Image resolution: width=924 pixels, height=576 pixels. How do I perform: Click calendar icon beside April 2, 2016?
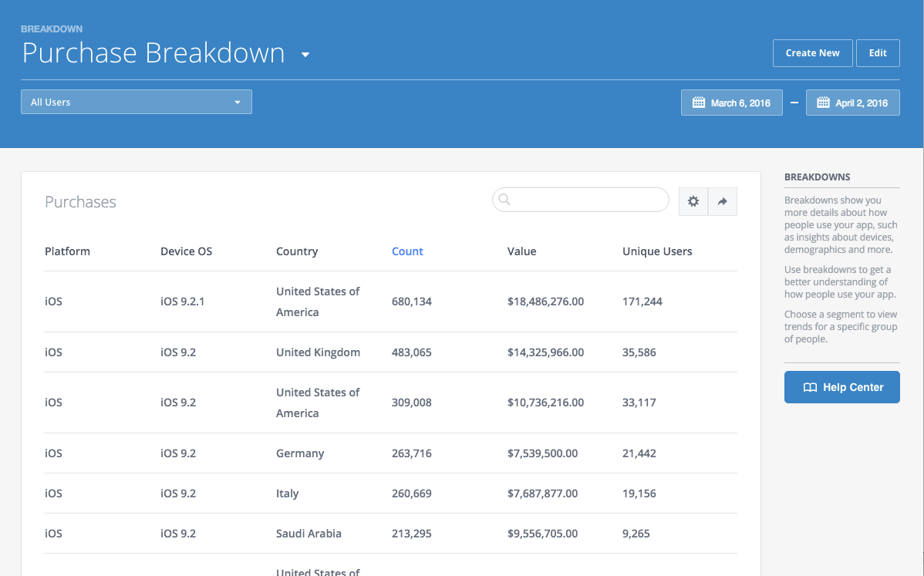823,103
